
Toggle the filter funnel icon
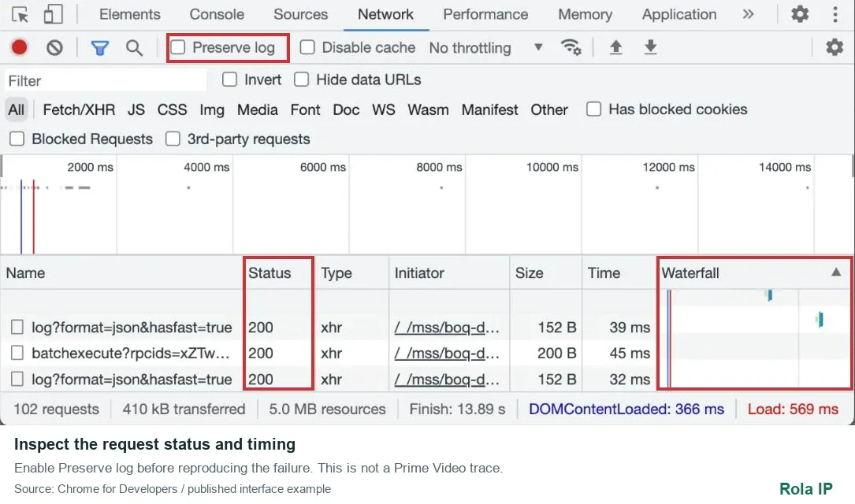click(x=100, y=48)
